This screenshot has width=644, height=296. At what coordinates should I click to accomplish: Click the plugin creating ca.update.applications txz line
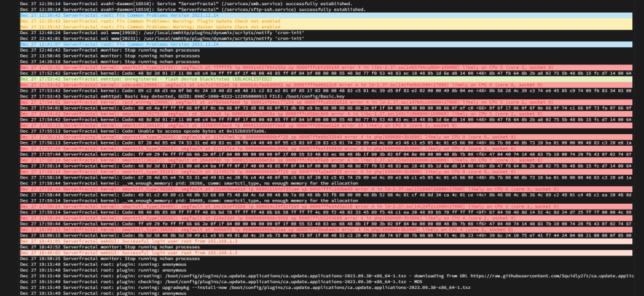point(326,276)
